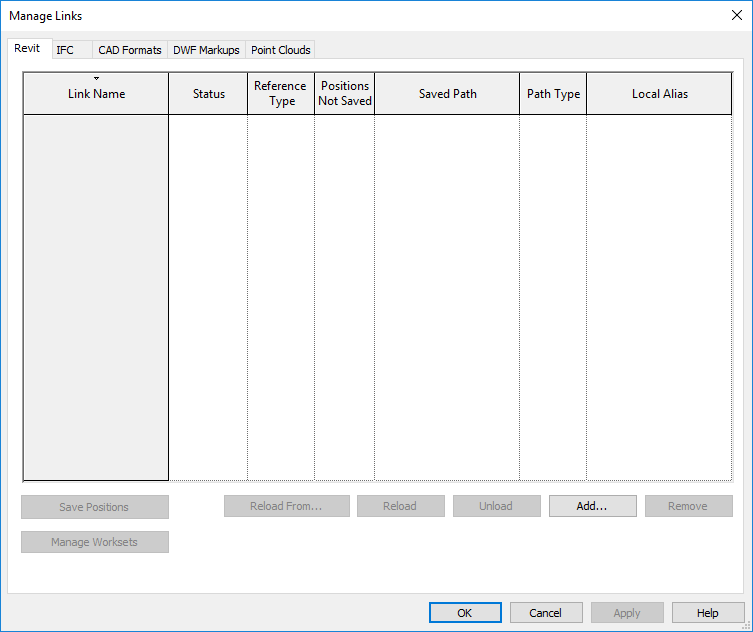Open Help for Manage Links
The width and height of the screenshot is (753, 632).
click(x=708, y=613)
